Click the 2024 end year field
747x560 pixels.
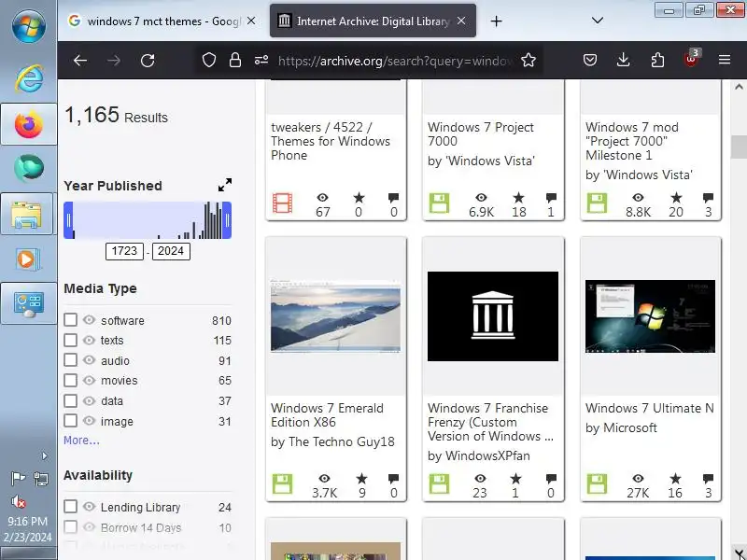tap(171, 251)
